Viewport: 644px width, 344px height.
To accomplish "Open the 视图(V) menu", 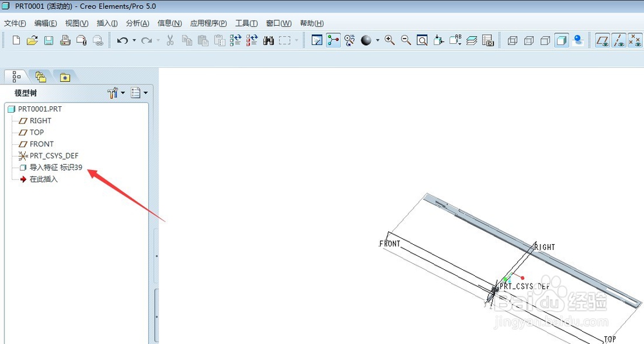I will 77,23.
